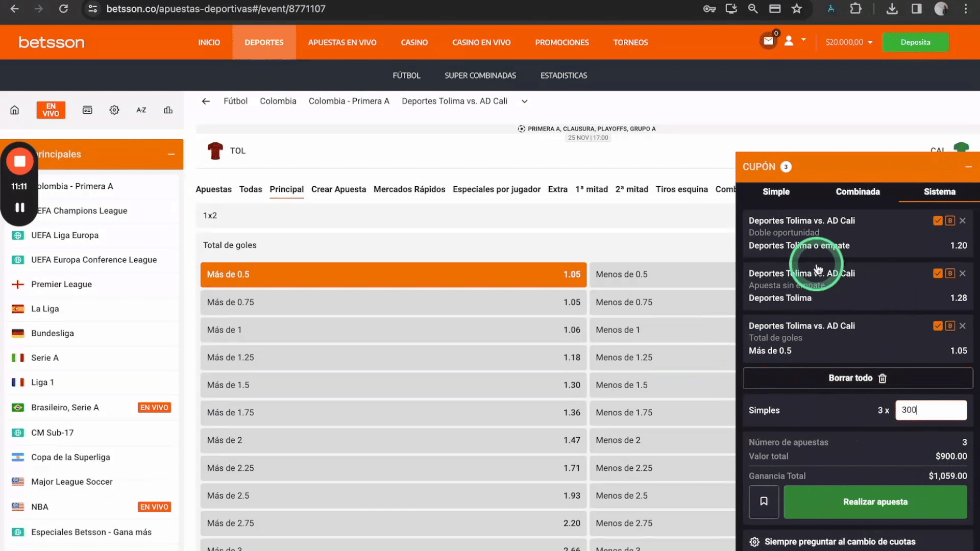
Task: Expand the match selector chevron
Action: 524,102
